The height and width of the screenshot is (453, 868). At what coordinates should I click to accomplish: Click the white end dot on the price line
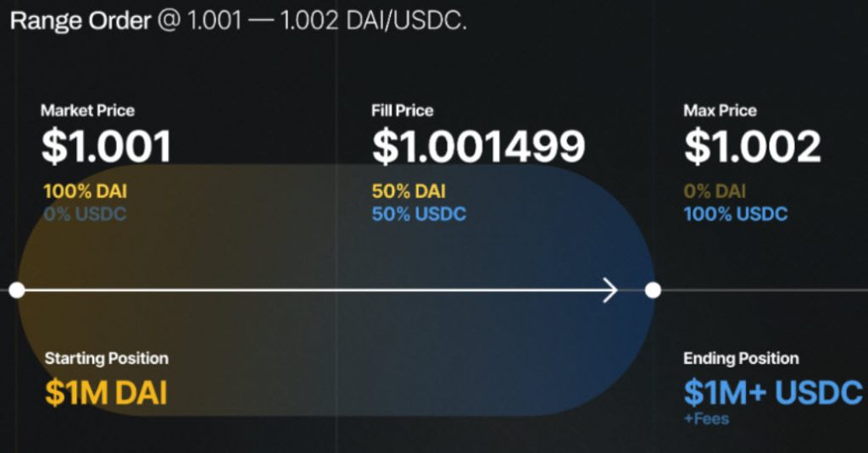click(653, 290)
